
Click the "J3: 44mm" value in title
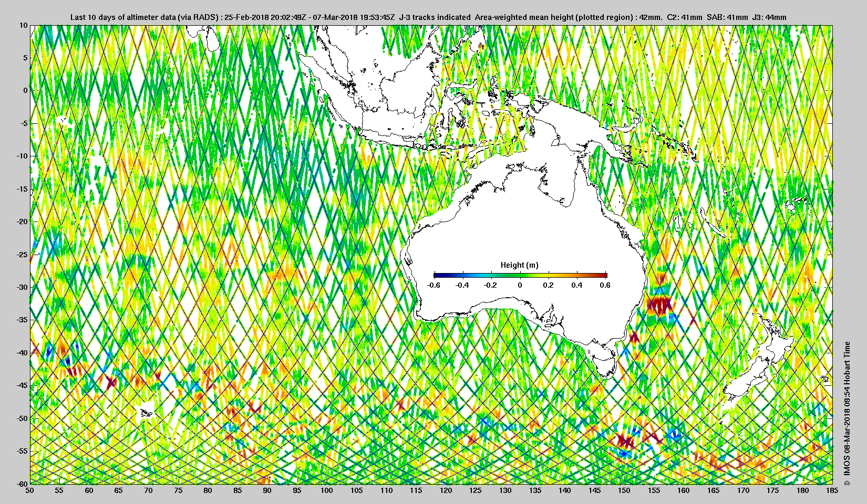tap(770, 17)
